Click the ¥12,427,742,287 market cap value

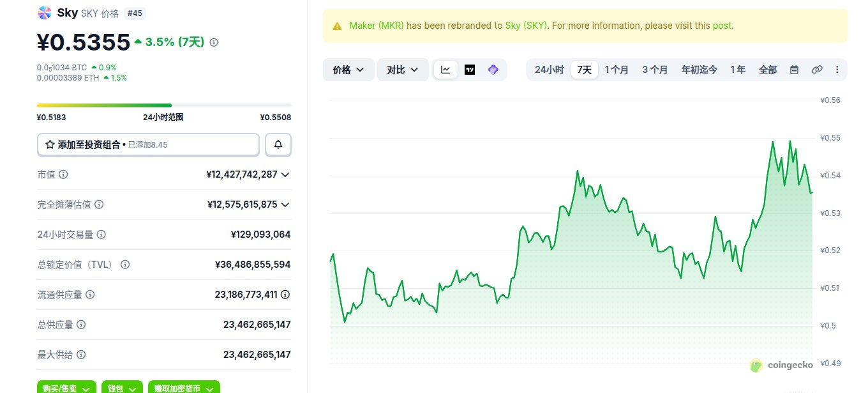(242, 174)
